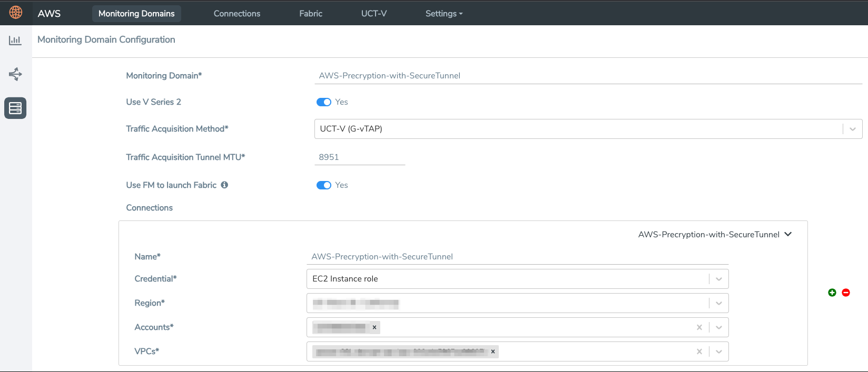Viewport: 868px width, 372px height.
Task: Open the Settings menu
Action: click(x=444, y=14)
